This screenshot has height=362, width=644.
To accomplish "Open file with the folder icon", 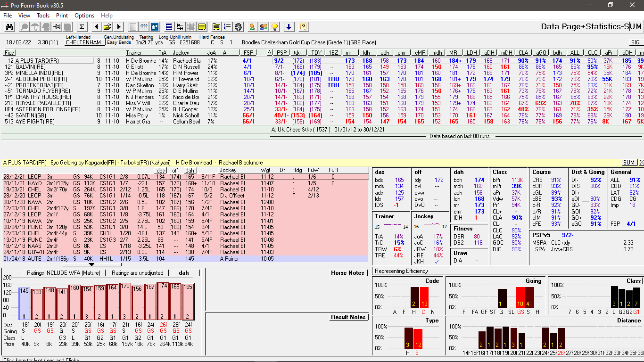I will (x=107, y=27).
